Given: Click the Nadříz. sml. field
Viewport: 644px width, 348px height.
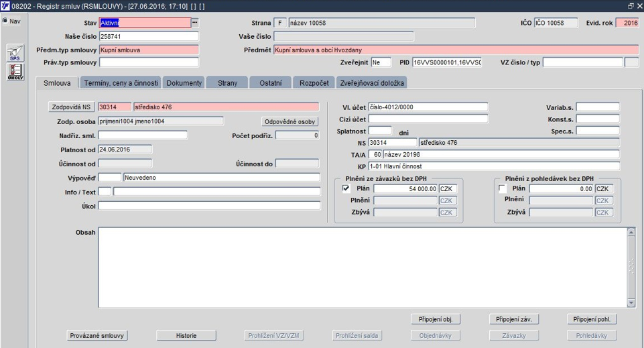Looking at the screenshot, I should (x=143, y=135).
